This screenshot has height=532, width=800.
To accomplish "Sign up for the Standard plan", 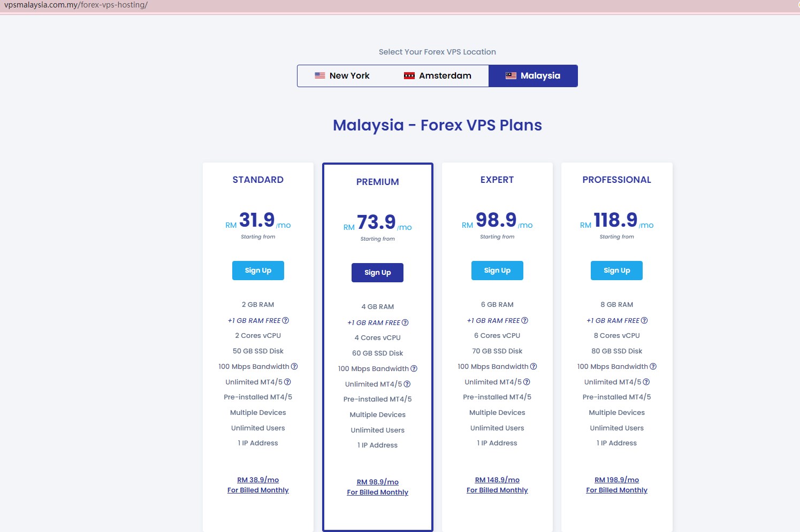I will click(x=258, y=271).
